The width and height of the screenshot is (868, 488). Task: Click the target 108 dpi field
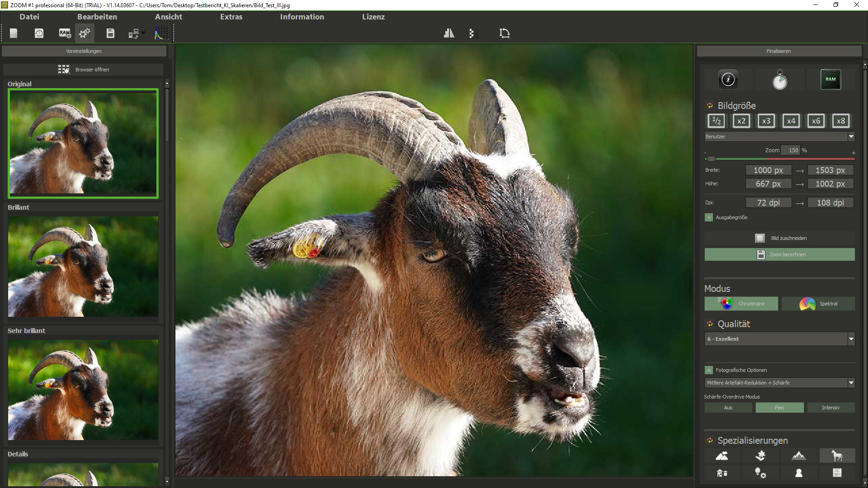[830, 203]
